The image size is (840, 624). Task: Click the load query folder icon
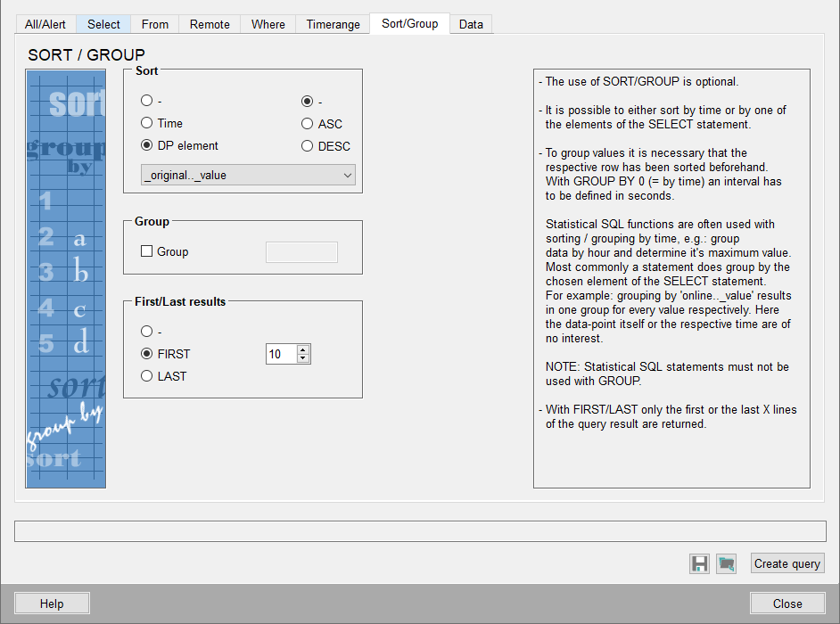pyautogui.click(x=726, y=563)
